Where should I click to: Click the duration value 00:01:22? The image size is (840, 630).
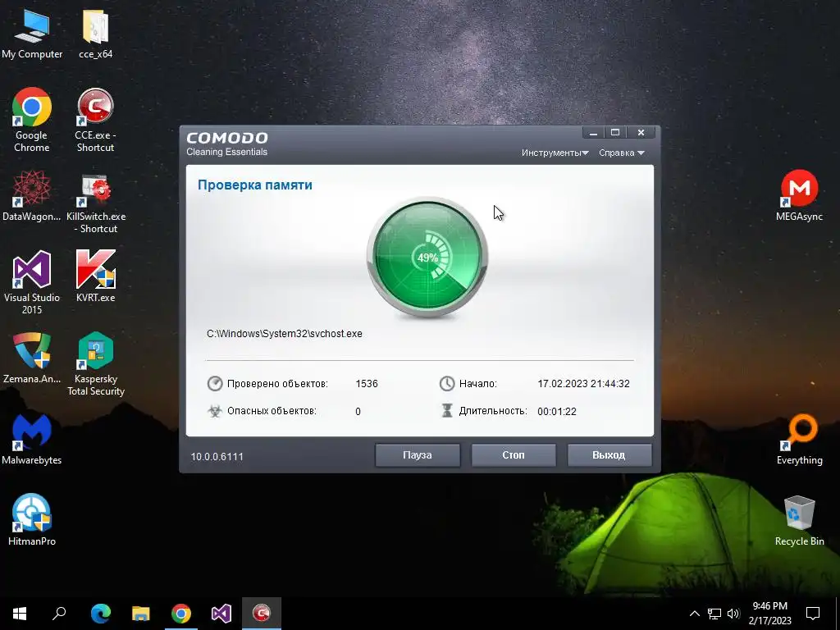[557, 412]
